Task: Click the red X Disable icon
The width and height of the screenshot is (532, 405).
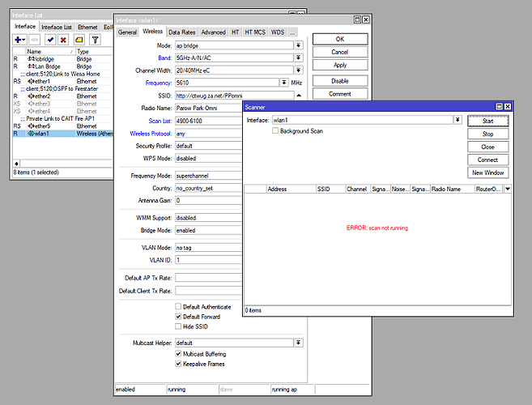Action: coord(64,39)
